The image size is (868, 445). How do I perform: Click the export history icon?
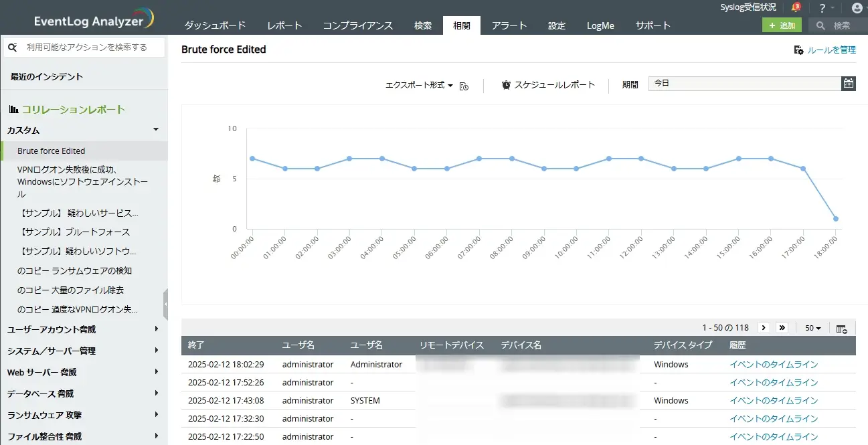[464, 86]
